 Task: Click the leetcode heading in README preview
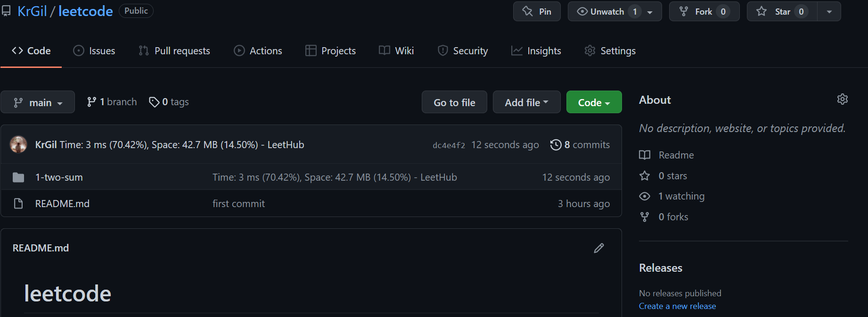[x=68, y=293]
